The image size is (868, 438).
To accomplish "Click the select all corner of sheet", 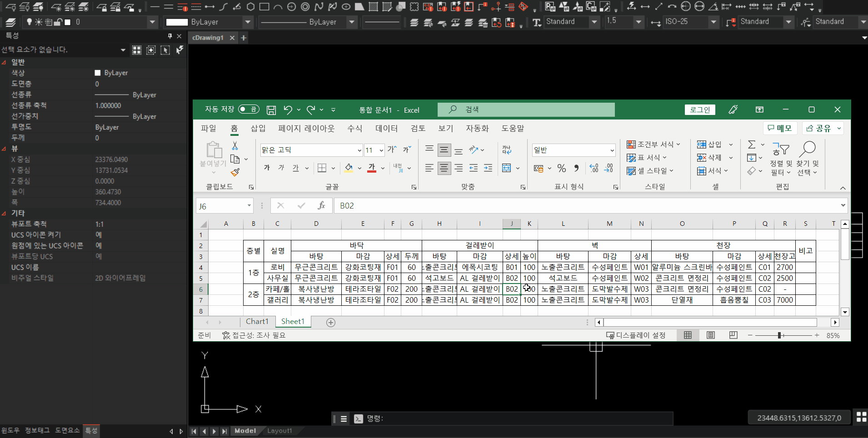I will [203, 224].
